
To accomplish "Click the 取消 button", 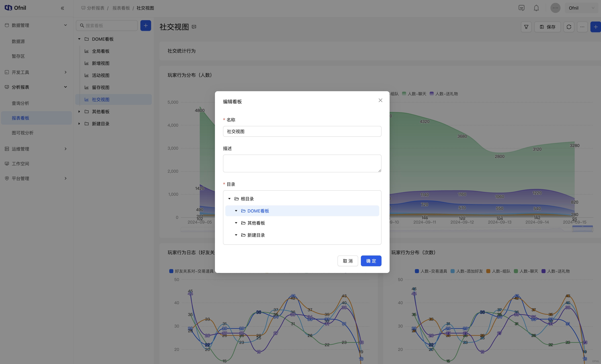I will [x=348, y=261].
